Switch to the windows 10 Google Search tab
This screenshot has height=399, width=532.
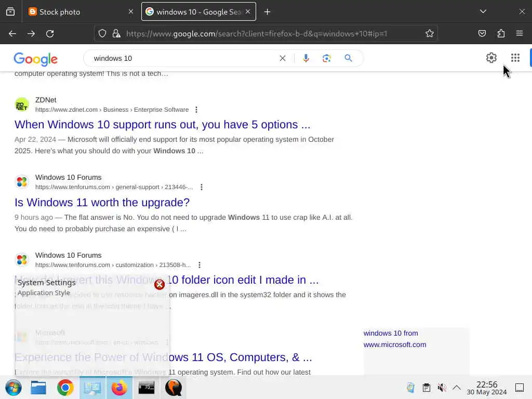[198, 12]
